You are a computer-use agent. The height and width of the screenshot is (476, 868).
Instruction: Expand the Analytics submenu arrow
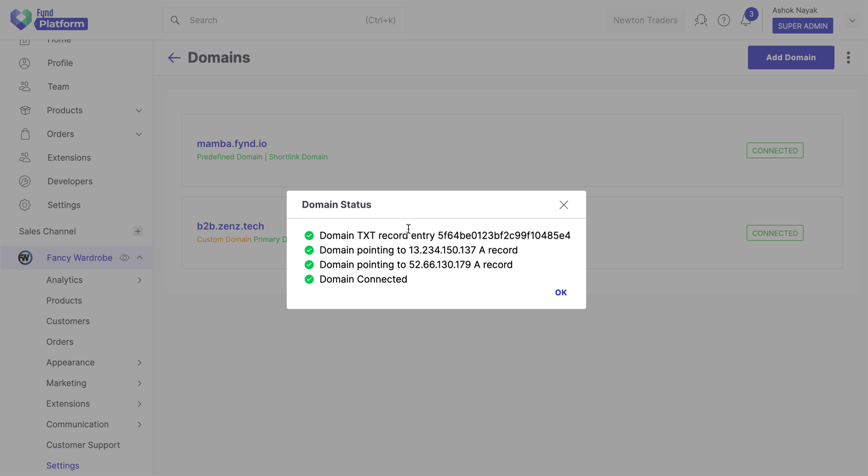[x=140, y=280]
